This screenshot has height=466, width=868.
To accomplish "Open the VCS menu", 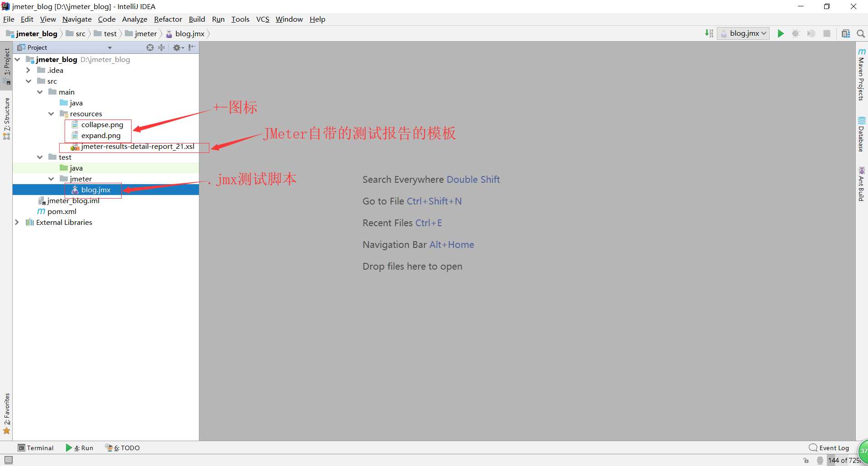I will 263,19.
